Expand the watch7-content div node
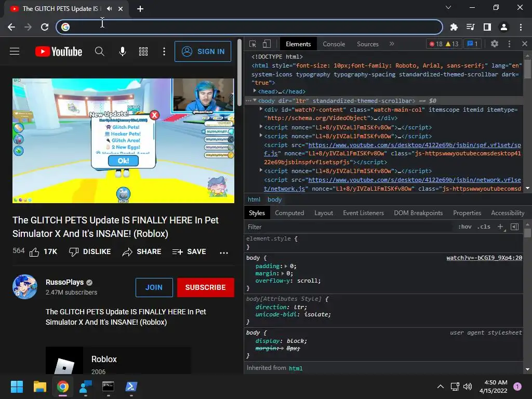The image size is (532, 399). click(261, 109)
